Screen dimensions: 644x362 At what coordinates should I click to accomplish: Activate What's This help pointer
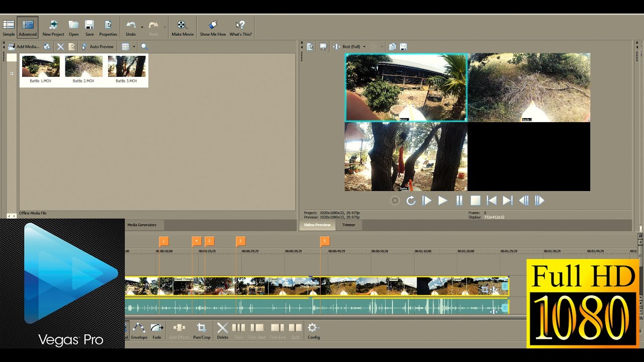tap(240, 28)
